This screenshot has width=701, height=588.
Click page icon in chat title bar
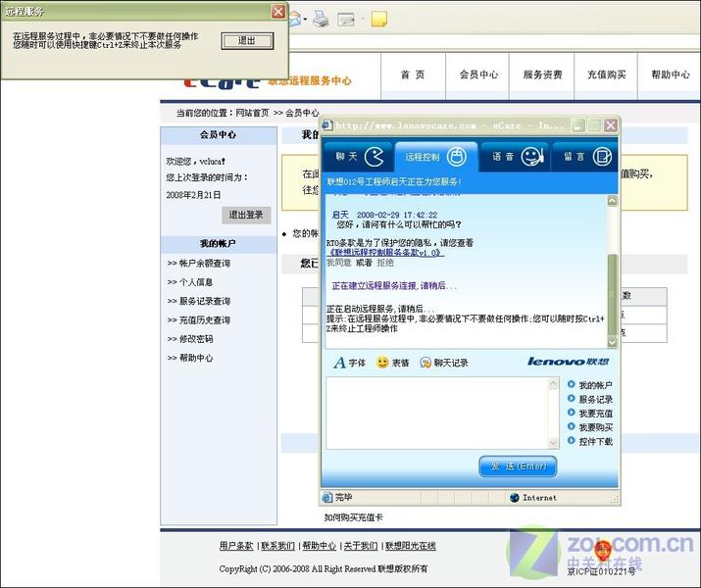coord(327,125)
